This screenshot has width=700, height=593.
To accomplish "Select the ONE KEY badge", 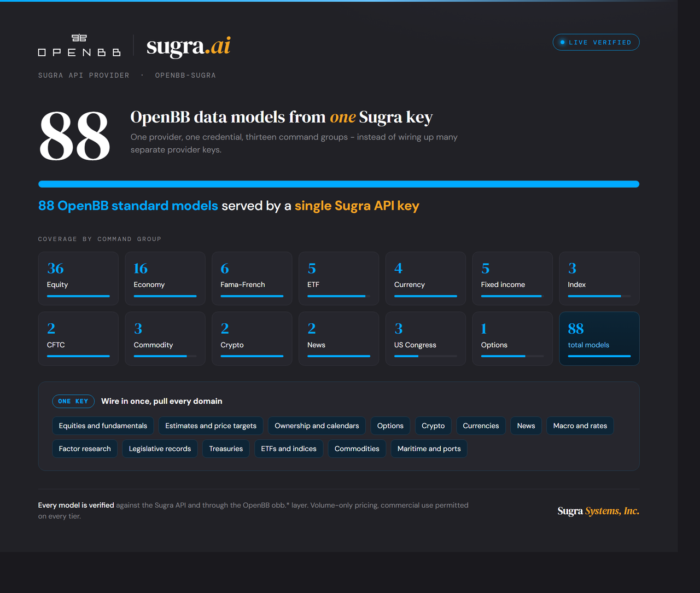I will pyautogui.click(x=73, y=401).
